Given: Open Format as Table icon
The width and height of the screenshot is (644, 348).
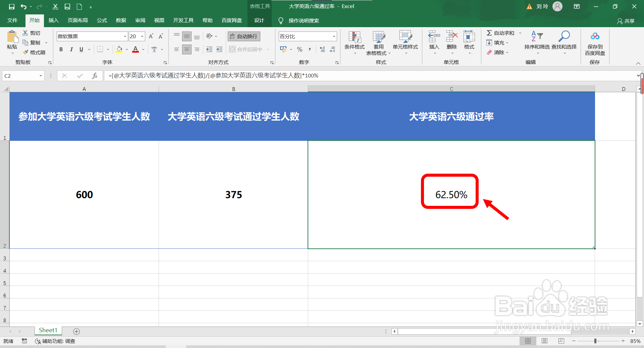Looking at the screenshot, I should point(379,38).
